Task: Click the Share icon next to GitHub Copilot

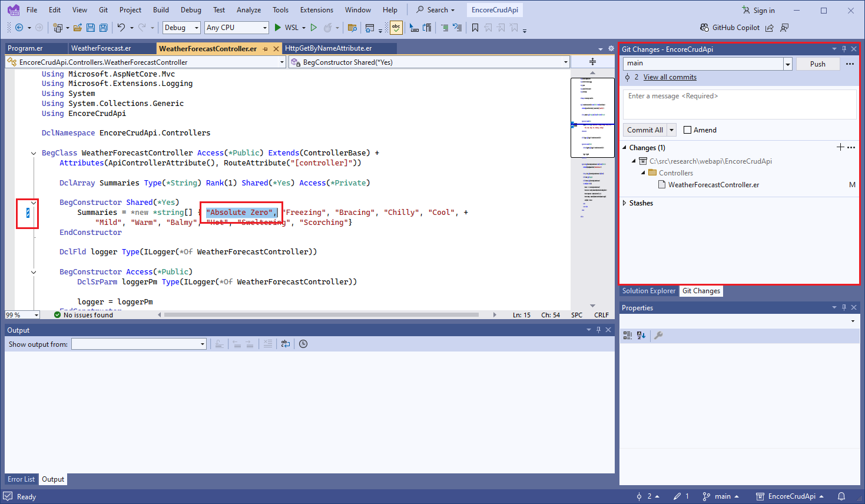Action: click(770, 28)
